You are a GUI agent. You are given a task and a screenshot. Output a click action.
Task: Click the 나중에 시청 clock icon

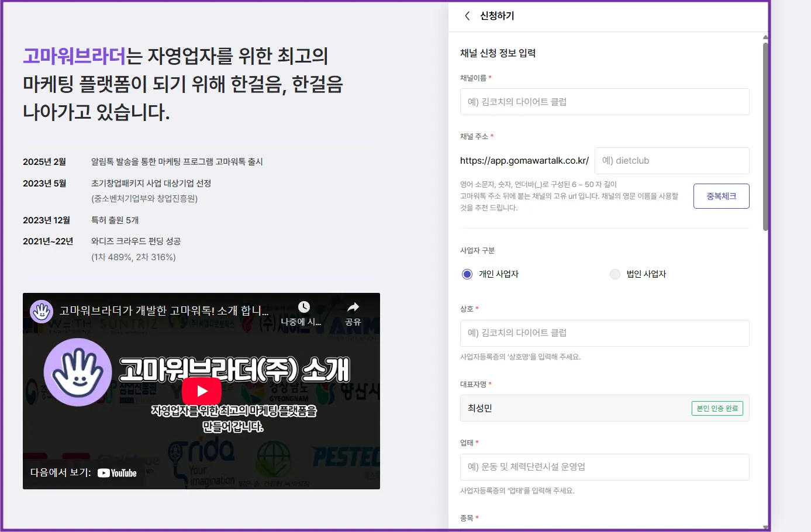(304, 307)
